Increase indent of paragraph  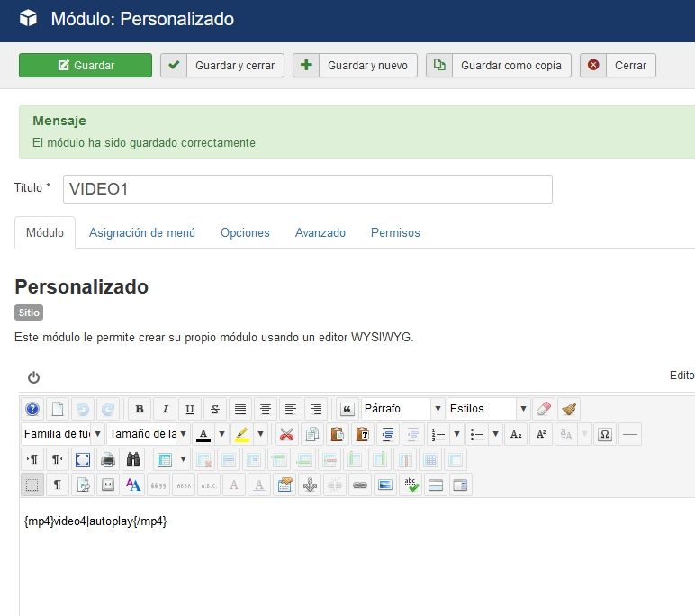coord(388,434)
